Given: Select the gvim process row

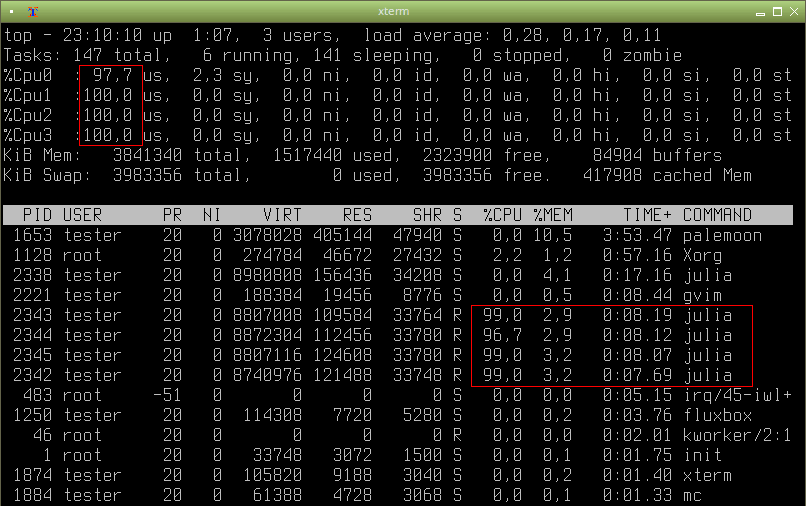Looking at the screenshot, I should pyautogui.click(x=398, y=295).
